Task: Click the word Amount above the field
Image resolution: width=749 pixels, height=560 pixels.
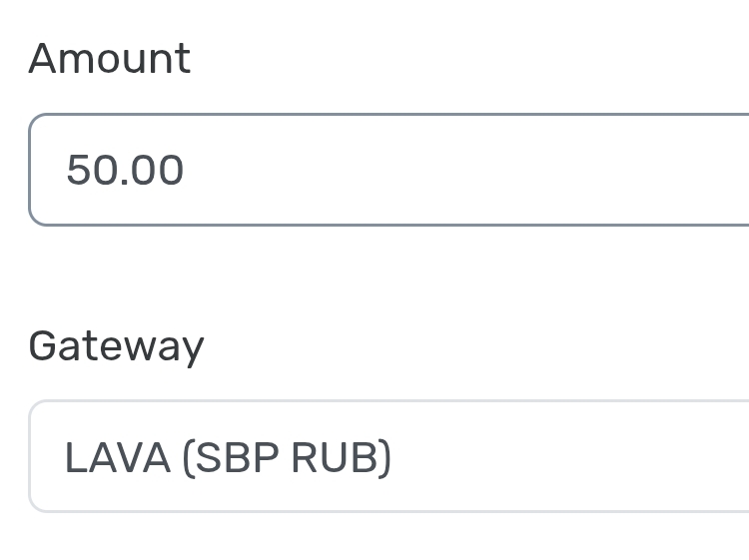Action: [109, 58]
